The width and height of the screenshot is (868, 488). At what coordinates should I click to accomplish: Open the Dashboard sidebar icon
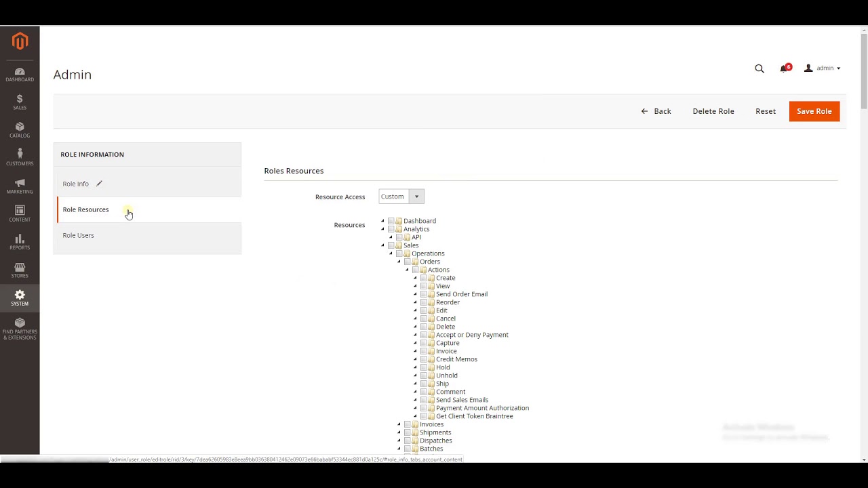click(20, 75)
